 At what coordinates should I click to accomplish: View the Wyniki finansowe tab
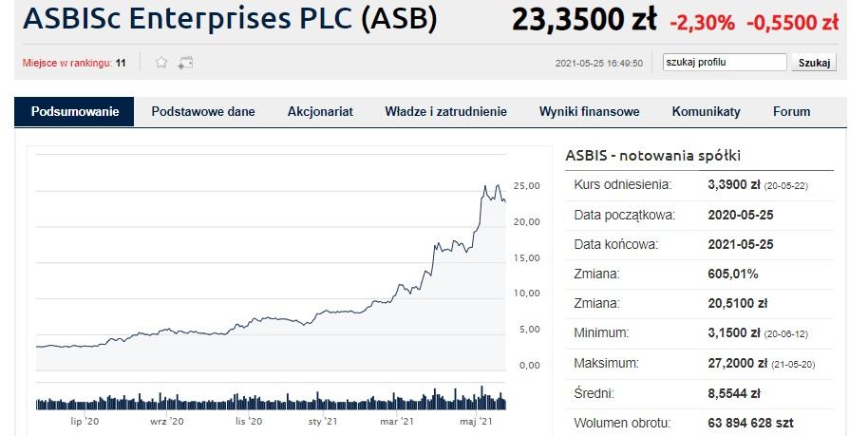tap(589, 111)
